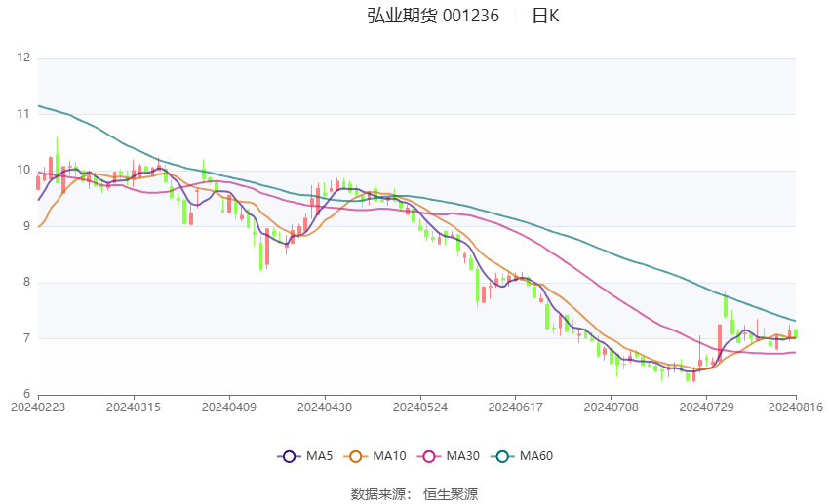Open the 恒生聚源 data source text

coord(451,494)
